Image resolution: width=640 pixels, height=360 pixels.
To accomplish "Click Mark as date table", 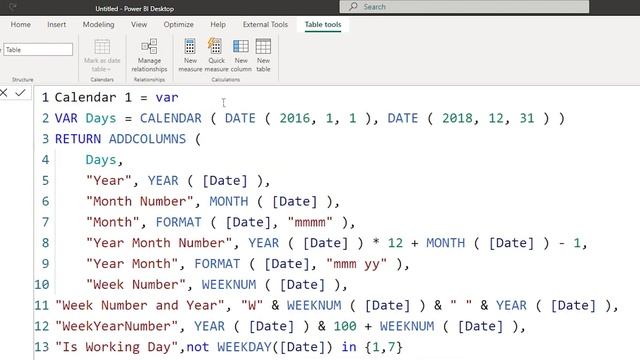I will 102,55.
